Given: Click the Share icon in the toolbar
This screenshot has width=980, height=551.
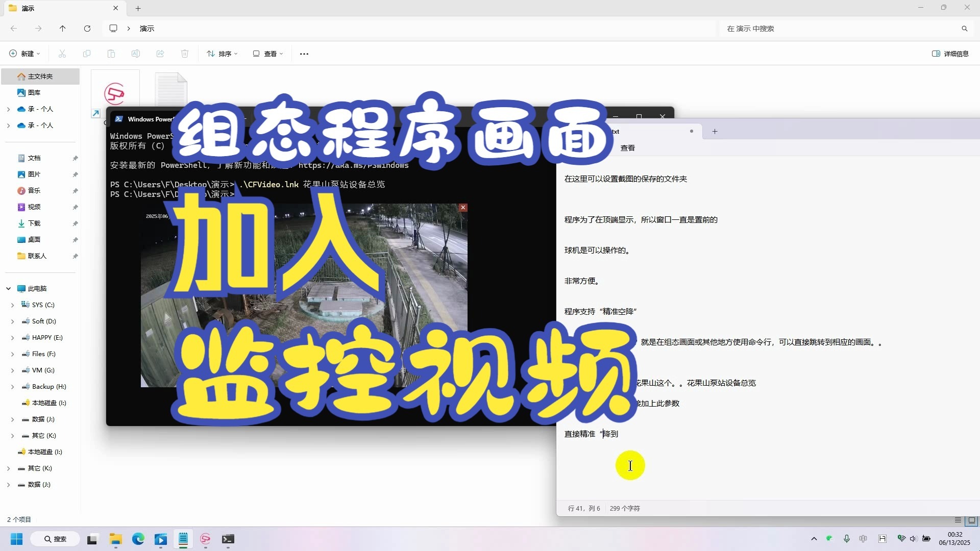Looking at the screenshot, I should tap(160, 54).
